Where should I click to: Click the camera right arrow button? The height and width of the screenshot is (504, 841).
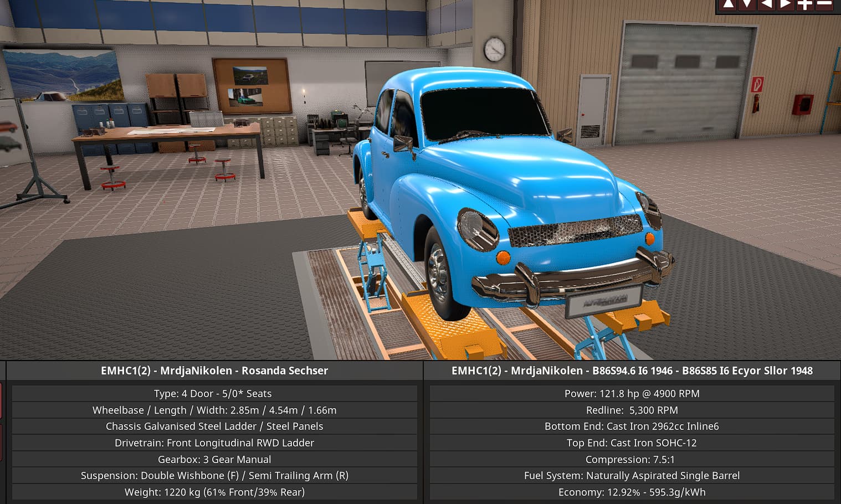point(786,4)
